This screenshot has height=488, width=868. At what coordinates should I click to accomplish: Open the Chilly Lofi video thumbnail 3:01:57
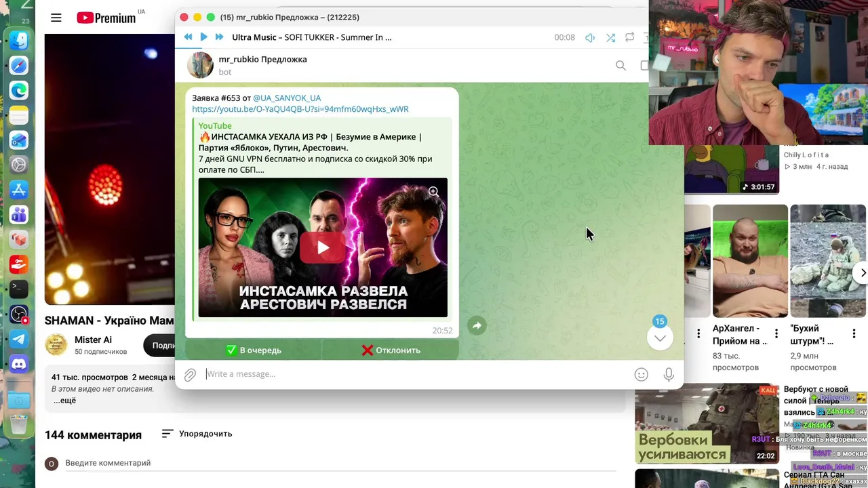click(x=731, y=169)
